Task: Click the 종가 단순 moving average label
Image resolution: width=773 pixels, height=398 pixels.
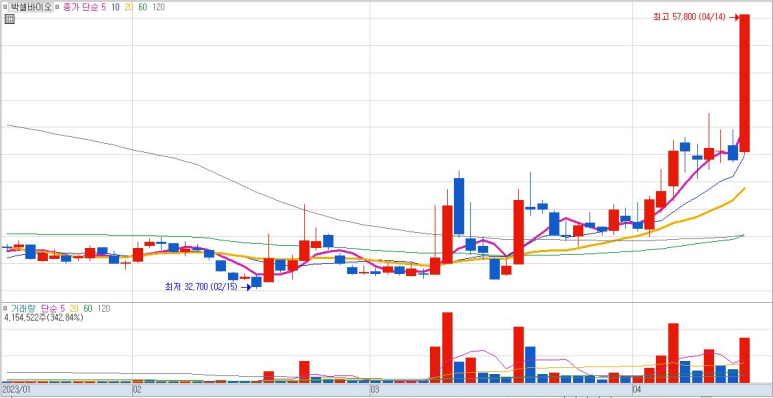Action: (80, 7)
